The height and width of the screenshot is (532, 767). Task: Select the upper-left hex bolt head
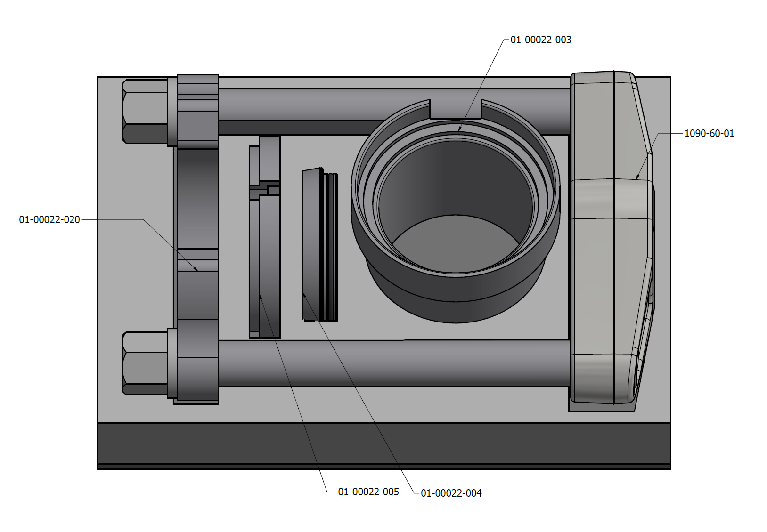(x=145, y=111)
